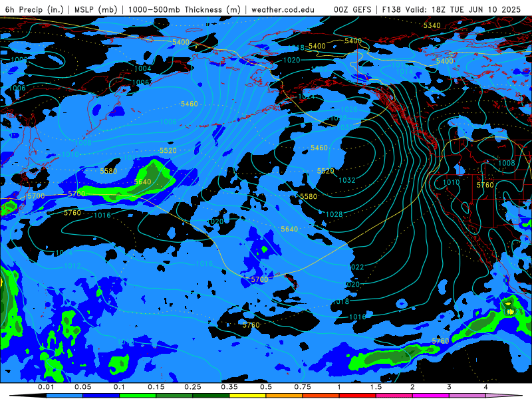Select the bright green 0.1 legend swatch
Viewport: 532px width, 399px height.
(138, 396)
